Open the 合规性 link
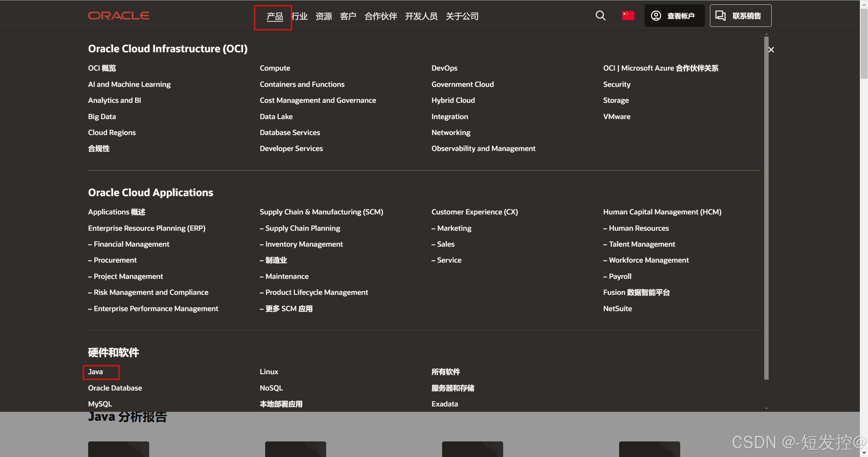This screenshot has height=457, width=868. 99,149
